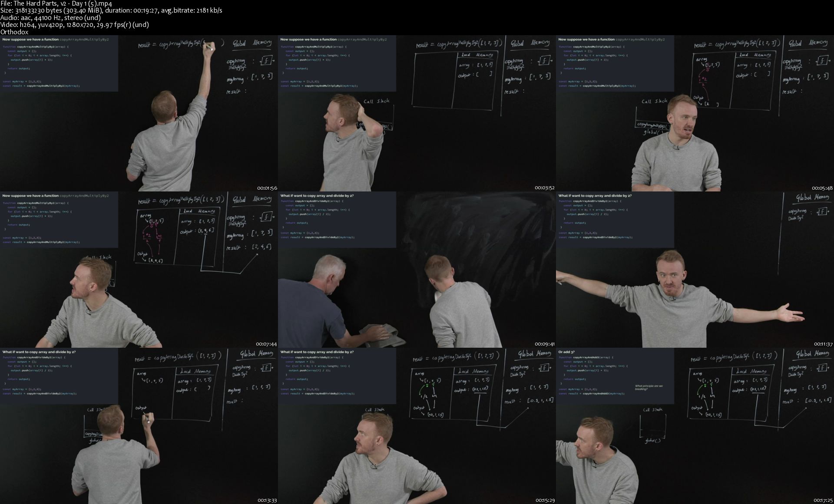
Task: Click the thumbnail timestamped 00:01:56
Action: coord(139,113)
